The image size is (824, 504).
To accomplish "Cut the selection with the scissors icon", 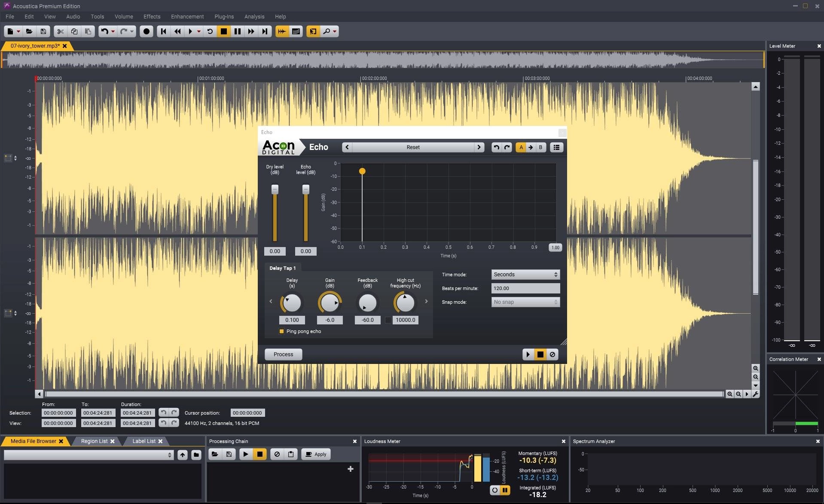I will pyautogui.click(x=60, y=31).
